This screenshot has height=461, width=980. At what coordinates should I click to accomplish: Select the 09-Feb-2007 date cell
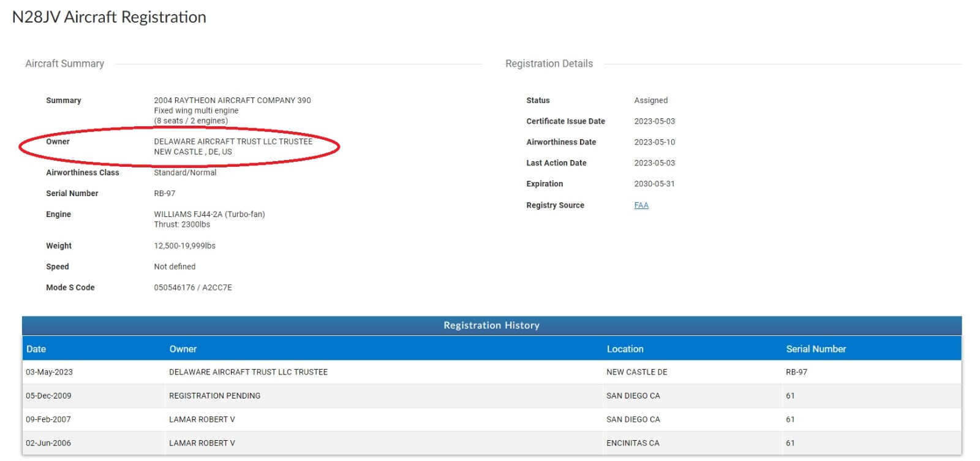pos(48,420)
